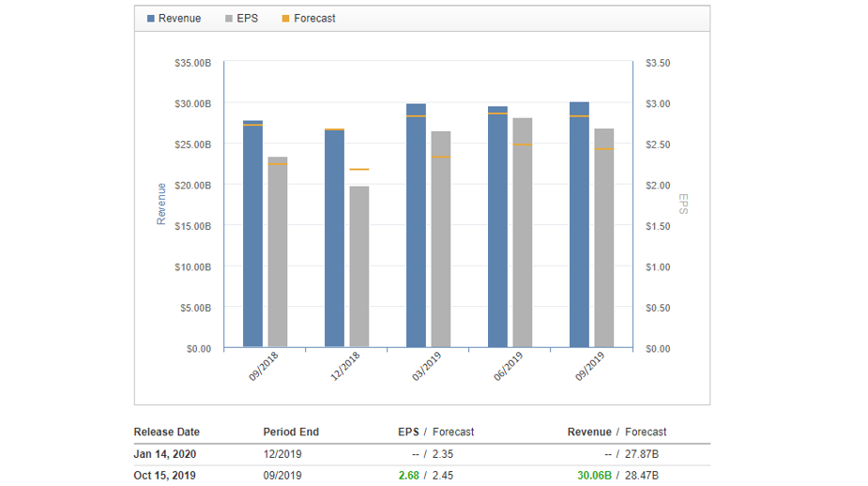Click the green 30.06B revenue value
868x486 pixels.
tap(594, 476)
